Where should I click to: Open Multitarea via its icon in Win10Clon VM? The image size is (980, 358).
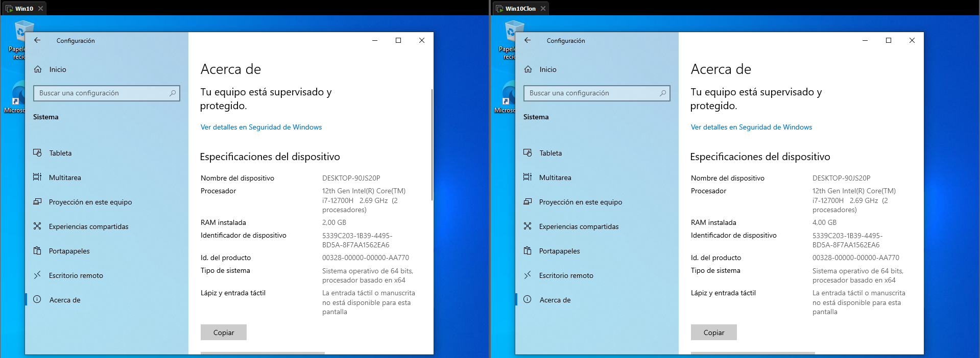pos(528,177)
